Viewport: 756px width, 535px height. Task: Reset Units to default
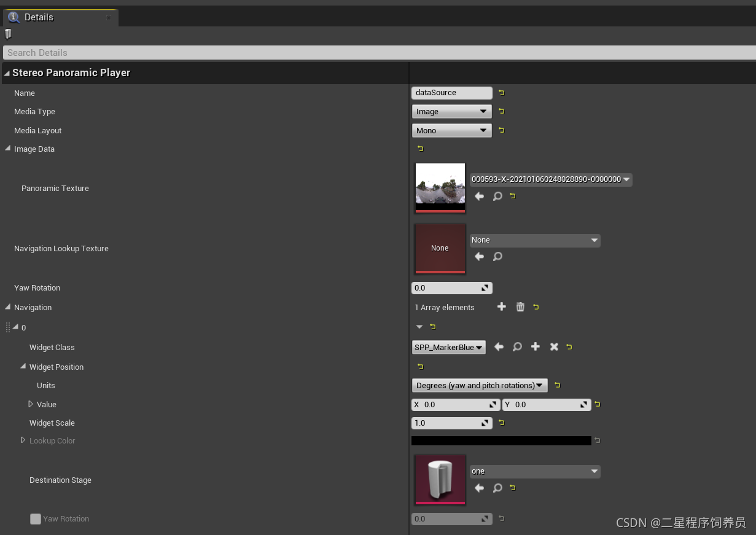557,385
